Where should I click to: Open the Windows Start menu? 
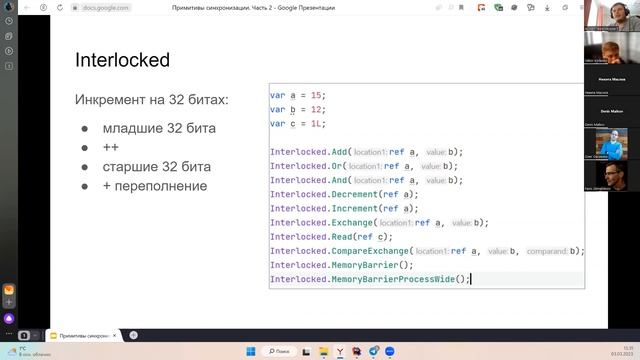[x=251, y=351]
